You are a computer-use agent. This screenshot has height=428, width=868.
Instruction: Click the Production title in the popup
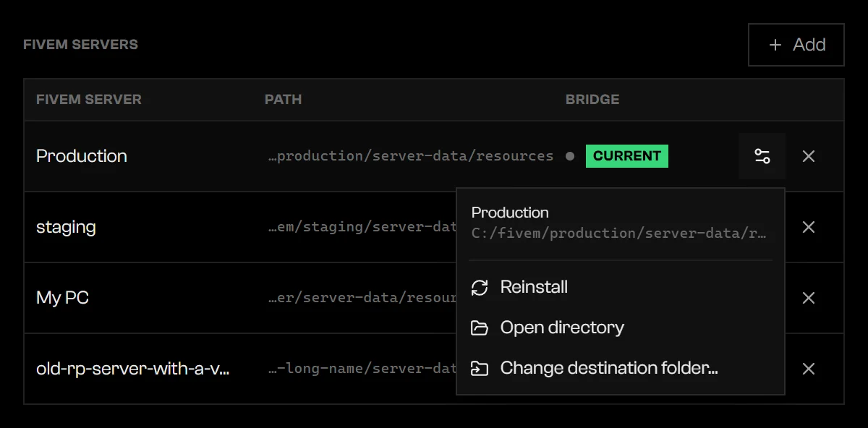pos(510,213)
